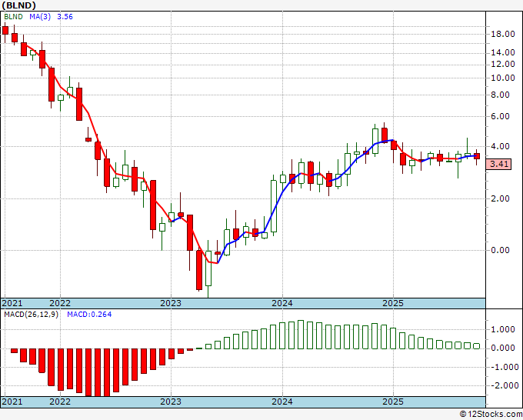Click the 0.00 price axis label
Image resolution: width=523 pixels, height=420 pixels.
(x=501, y=250)
